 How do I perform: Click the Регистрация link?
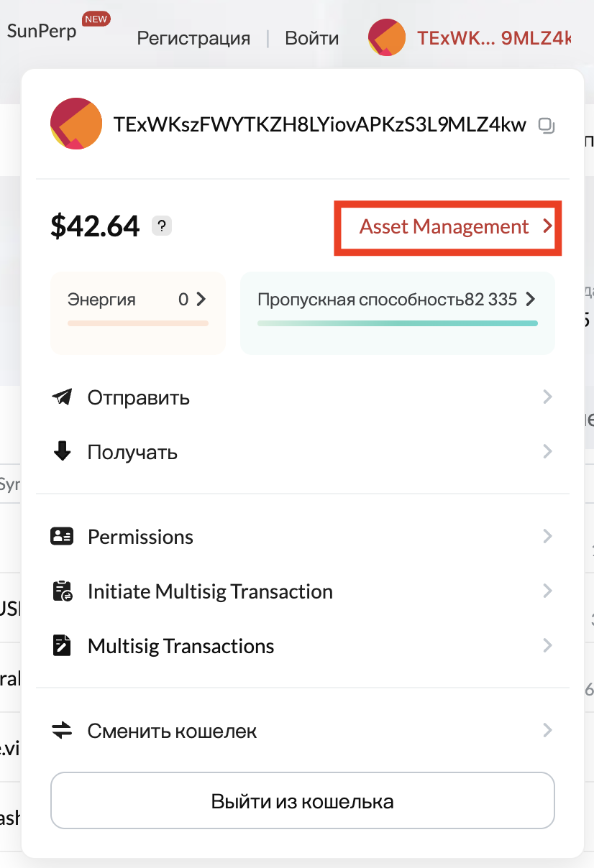(x=193, y=38)
